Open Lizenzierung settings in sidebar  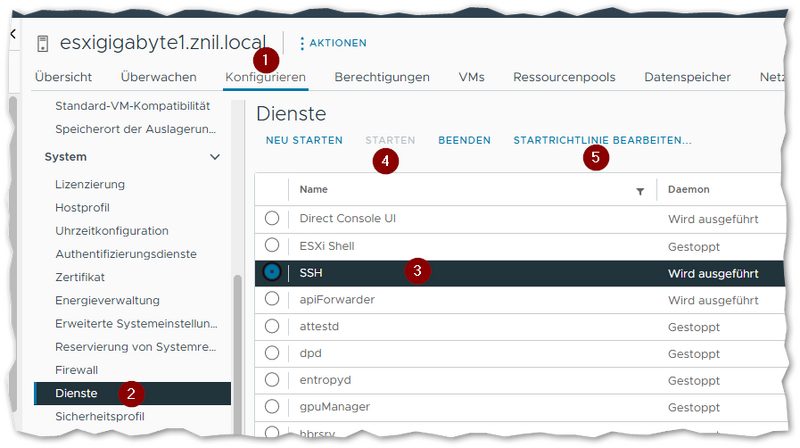90,184
